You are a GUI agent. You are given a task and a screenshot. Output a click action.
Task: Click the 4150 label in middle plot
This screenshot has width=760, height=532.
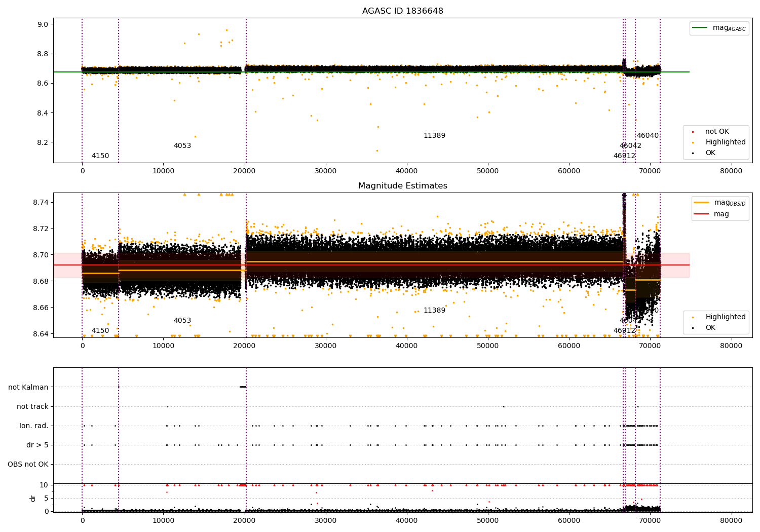coord(100,331)
